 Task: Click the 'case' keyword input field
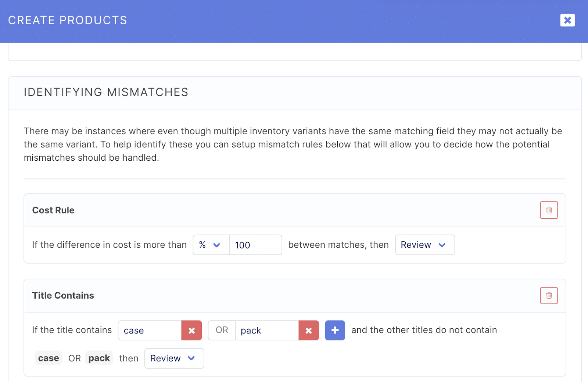[x=150, y=330]
